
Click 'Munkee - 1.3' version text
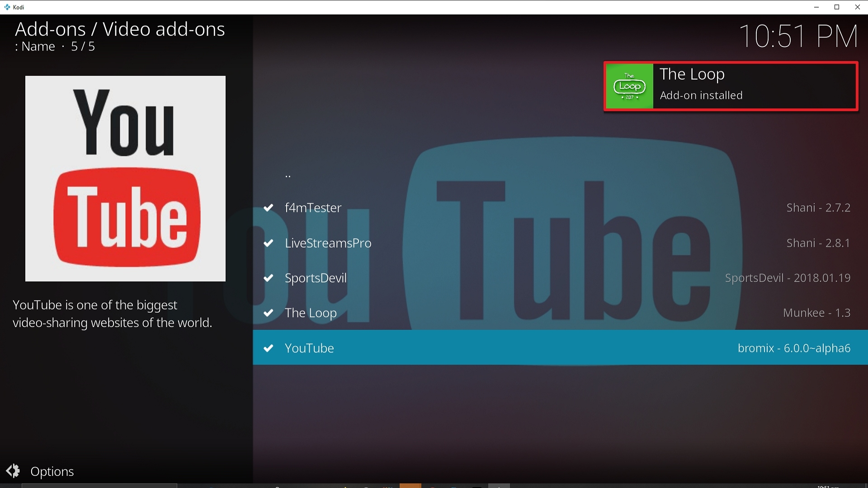(816, 313)
